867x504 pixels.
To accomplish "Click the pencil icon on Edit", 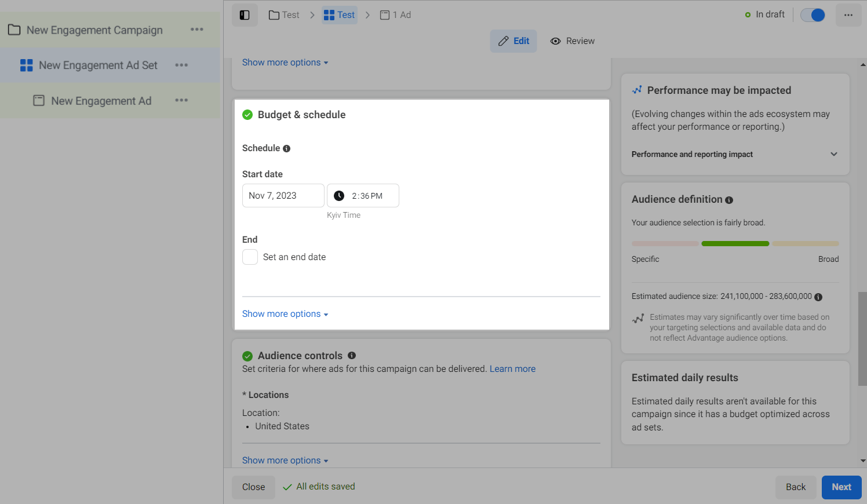I will (x=504, y=41).
